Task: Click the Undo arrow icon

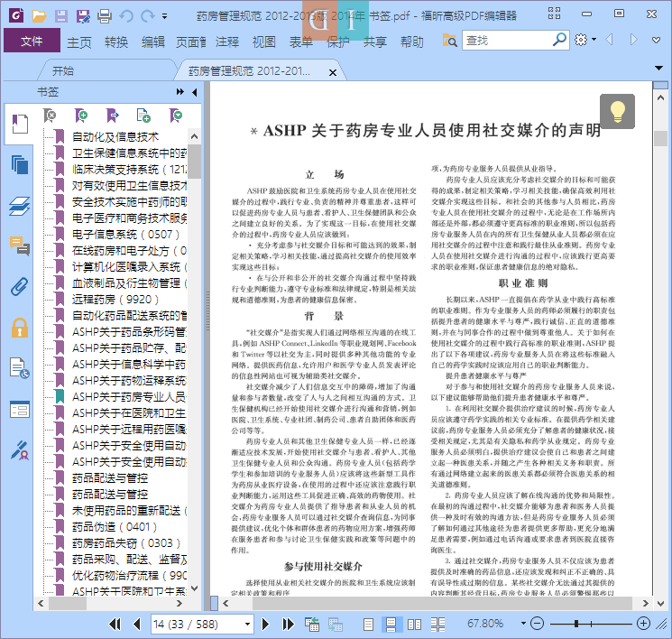Action: 126,16
